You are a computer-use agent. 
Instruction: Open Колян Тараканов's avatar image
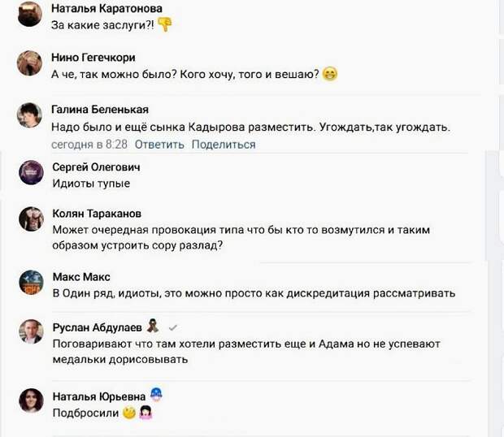pyautogui.click(x=31, y=219)
